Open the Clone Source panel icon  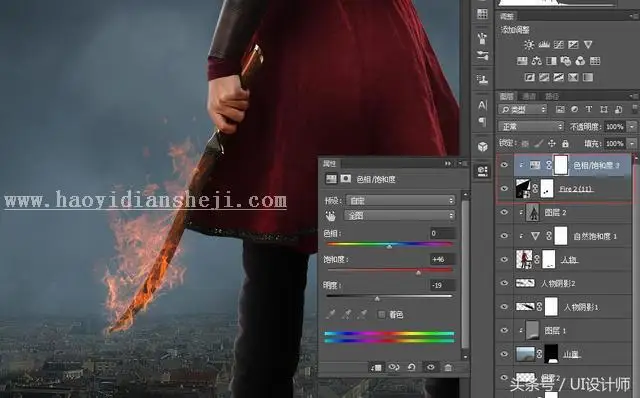click(482, 79)
